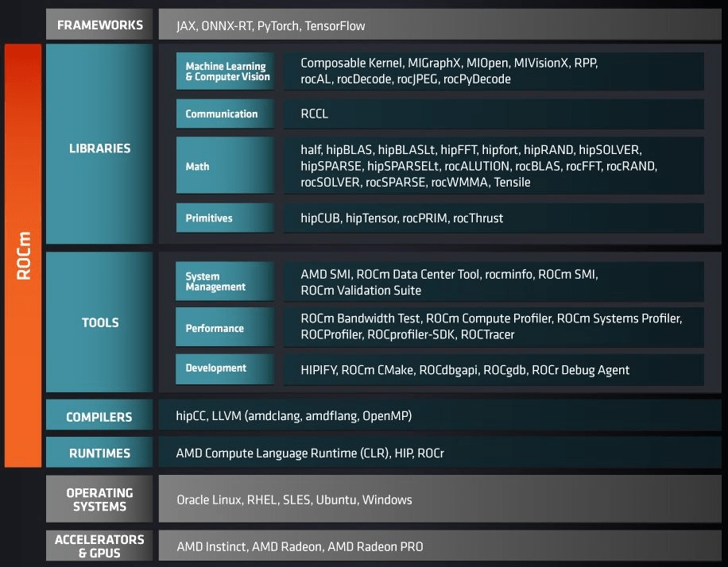
Task: Click the Composable Kernel, MIGraphX library list
Action: (x=494, y=71)
